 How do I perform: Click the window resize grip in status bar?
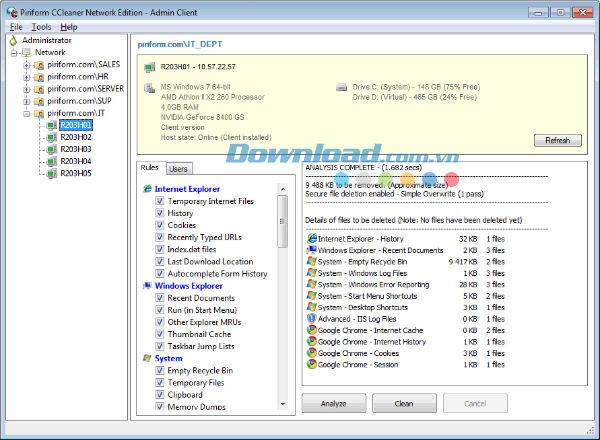click(590, 430)
